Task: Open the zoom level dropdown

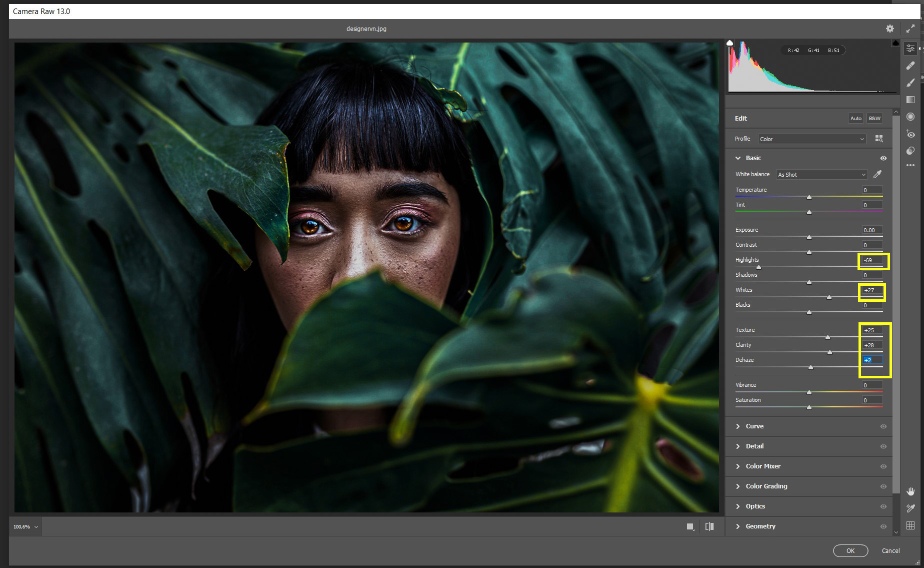Action: (x=25, y=527)
